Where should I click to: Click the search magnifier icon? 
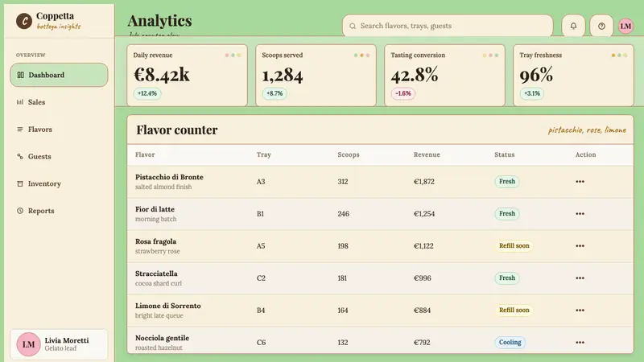[x=353, y=26]
